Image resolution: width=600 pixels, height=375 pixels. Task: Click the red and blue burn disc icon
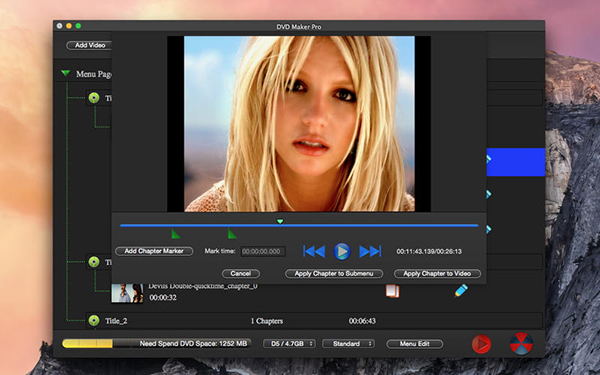[x=521, y=343]
